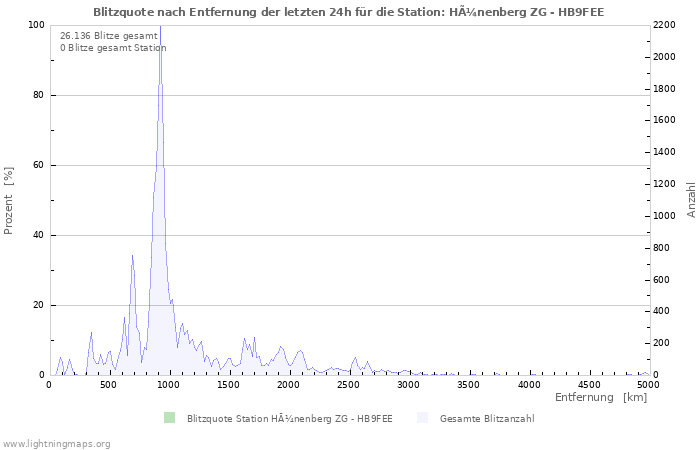This screenshot has height=450, width=700.
Task: Click the 'Entfernung [km]' axis label
Action: (x=601, y=397)
